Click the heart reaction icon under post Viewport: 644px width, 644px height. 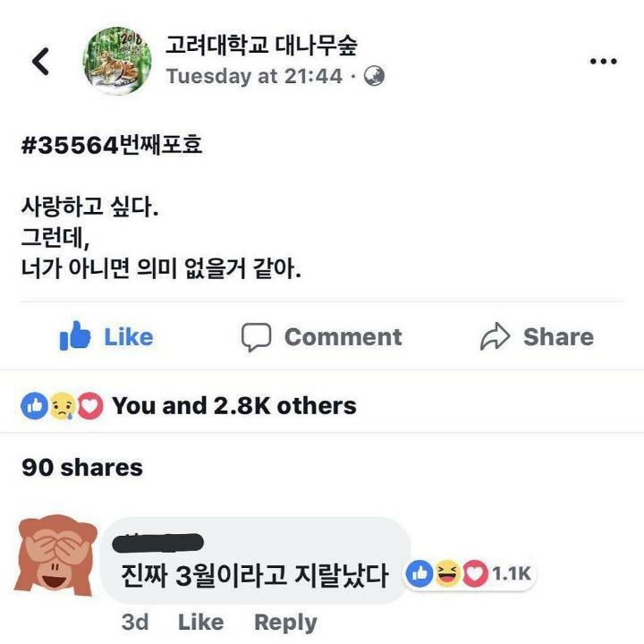(x=90, y=406)
